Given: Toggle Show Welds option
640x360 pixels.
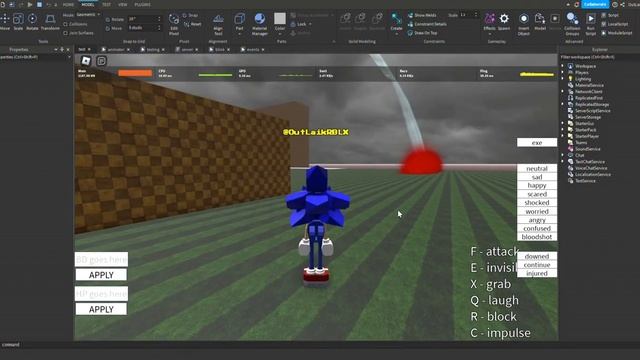Looking at the screenshot, I should click(422, 15).
